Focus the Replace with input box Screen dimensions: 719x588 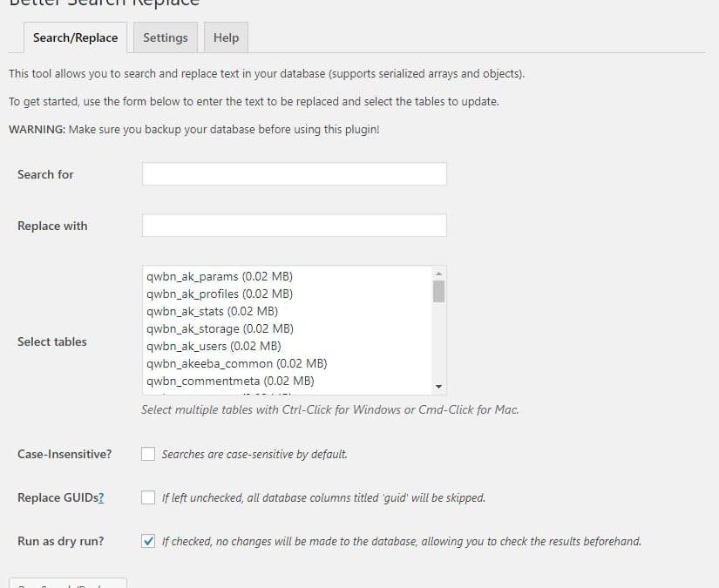point(294,226)
